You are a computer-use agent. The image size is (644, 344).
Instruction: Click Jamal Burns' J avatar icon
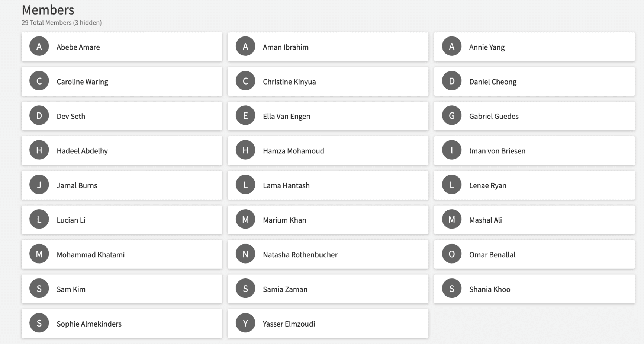[39, 185]
